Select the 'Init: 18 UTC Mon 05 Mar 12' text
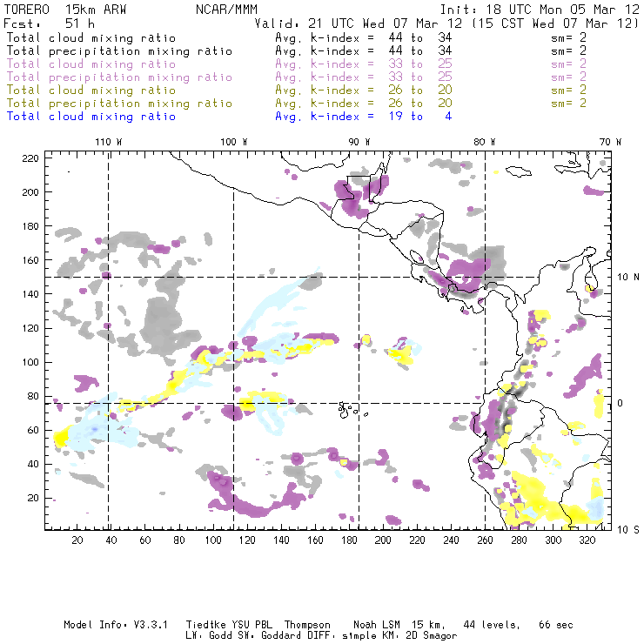Viewport: 644px width, 644px height. pyautogui.click(x=540, y=10)
